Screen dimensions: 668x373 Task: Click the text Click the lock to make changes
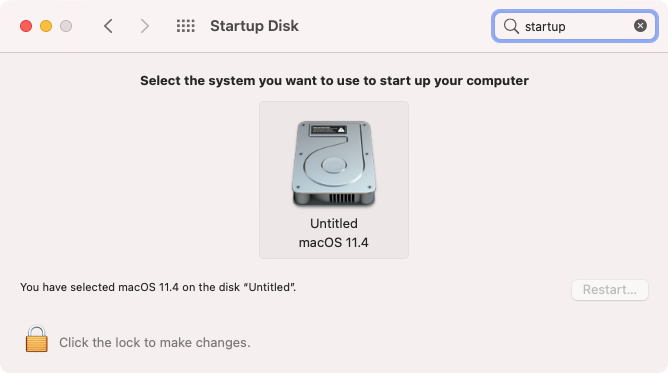(x=155, y=342)
